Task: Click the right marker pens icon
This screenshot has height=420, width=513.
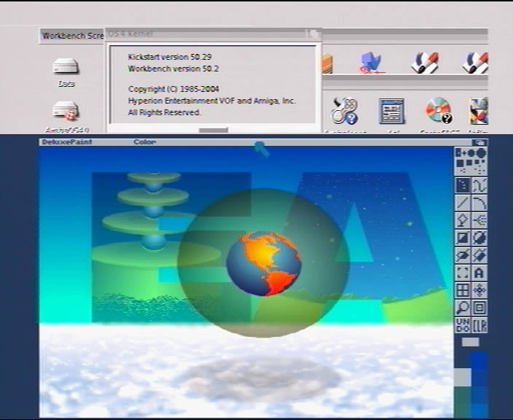Action: point(475,63)
